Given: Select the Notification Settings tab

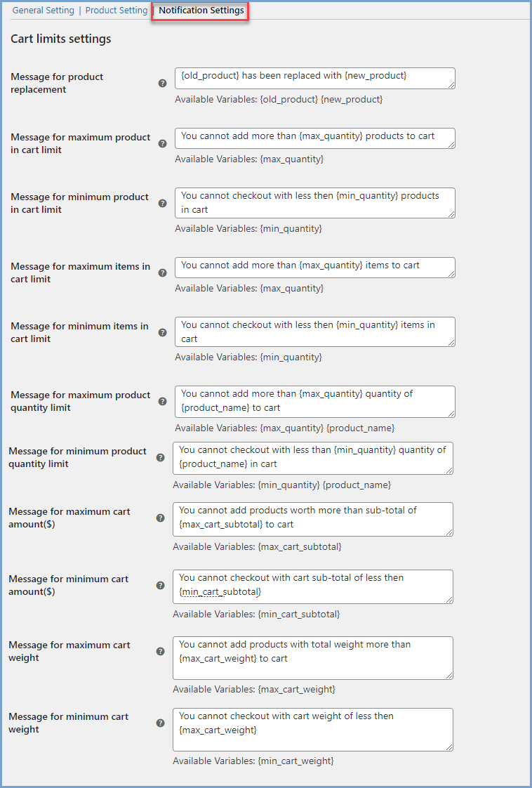Looking at the screenshot, I should [200, 11].
